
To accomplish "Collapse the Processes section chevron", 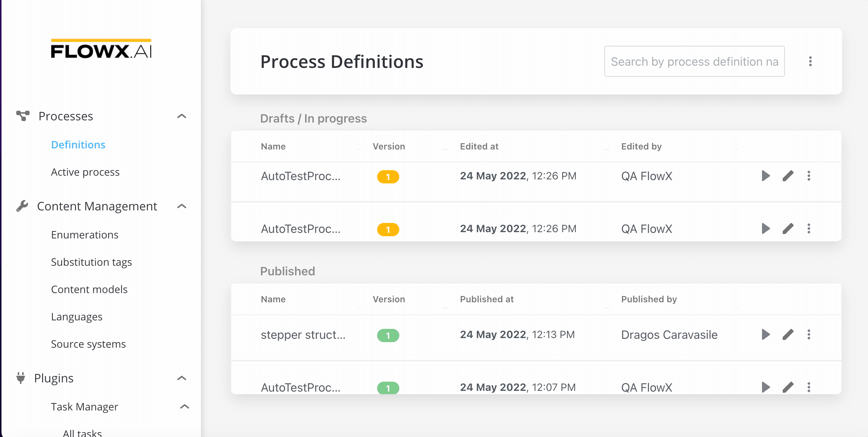I will click(182, 116).
